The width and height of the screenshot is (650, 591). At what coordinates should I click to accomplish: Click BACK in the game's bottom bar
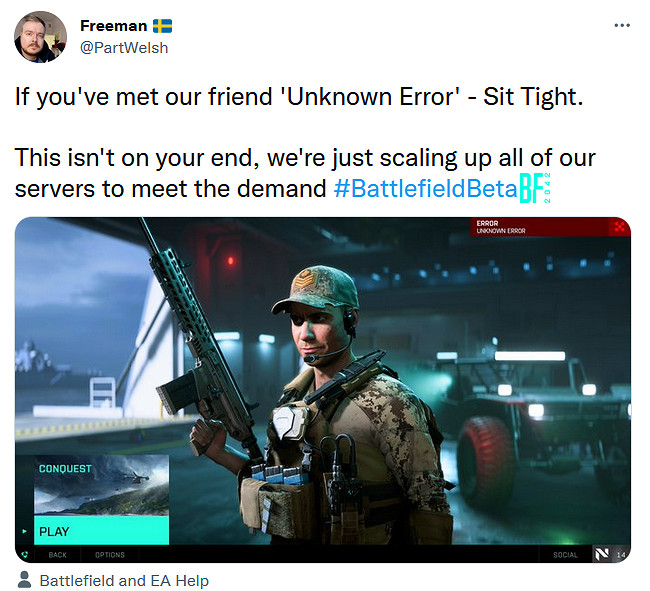[57, 555]
